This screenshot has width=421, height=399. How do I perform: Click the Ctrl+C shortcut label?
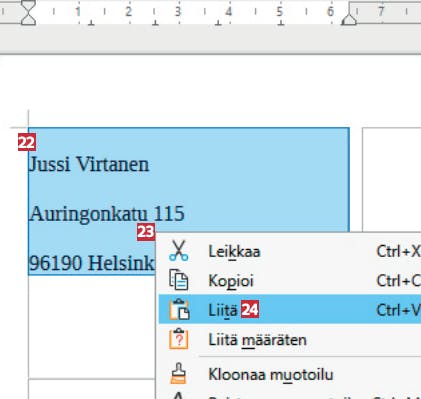(398, 281)
